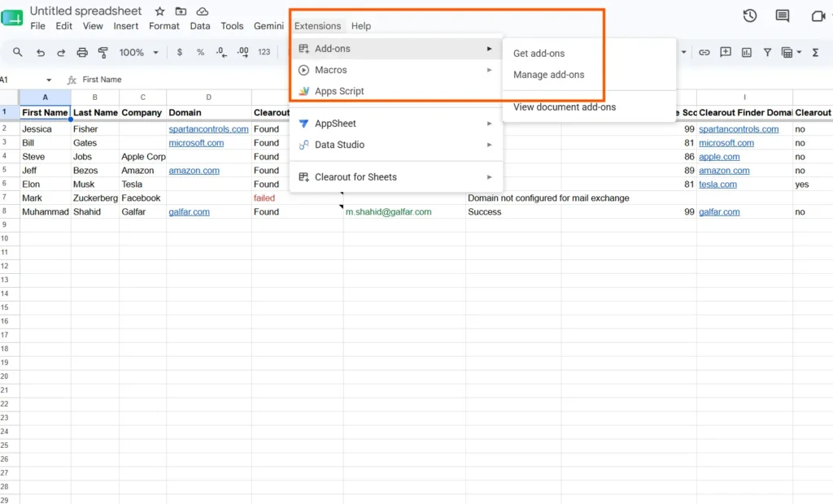The width and height of the screenshot is (833, 504).
Task: Open the microsoft.com link in column D
Action: [x=196, y=143]
